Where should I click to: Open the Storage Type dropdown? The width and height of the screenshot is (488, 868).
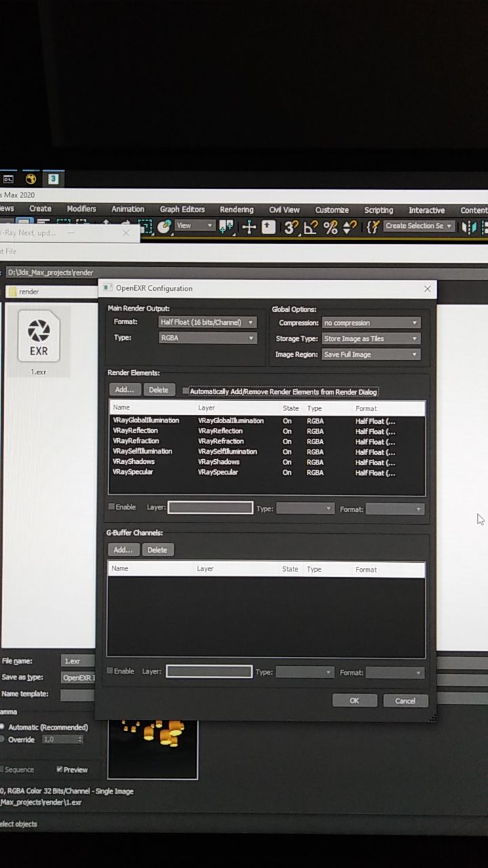pos(371,338)
